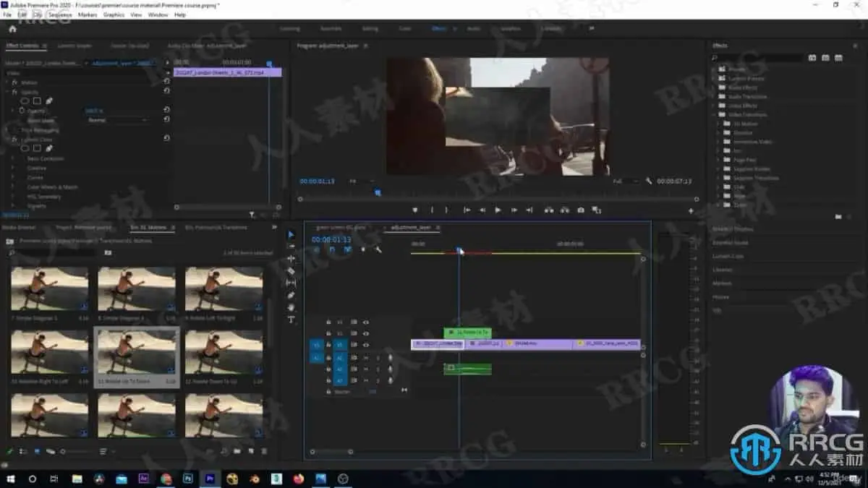Open zoom level Fit dropdown
The height and width of the screenshot is (488, 868).
tap(362, 181)
